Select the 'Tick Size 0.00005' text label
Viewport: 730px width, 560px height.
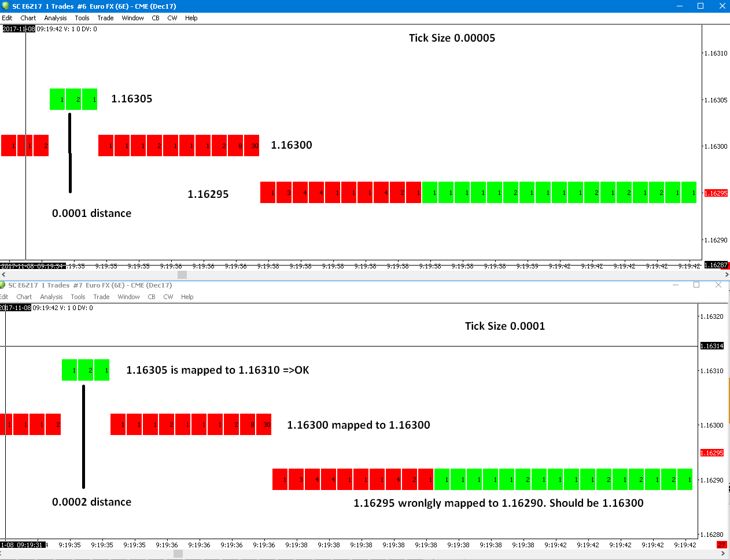tap(452, 38)
